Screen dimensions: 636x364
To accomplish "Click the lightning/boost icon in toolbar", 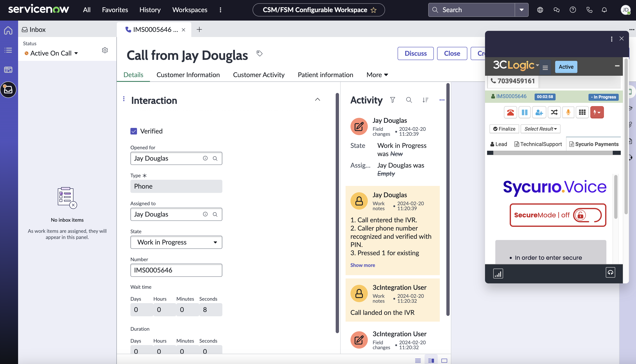I will pos(597,112).
